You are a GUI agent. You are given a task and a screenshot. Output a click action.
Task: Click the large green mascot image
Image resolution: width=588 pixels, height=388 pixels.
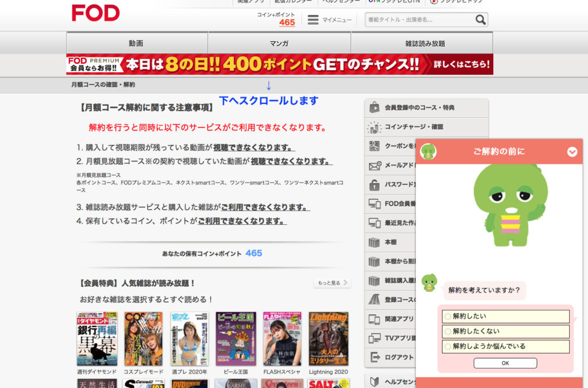pos(510,205)
